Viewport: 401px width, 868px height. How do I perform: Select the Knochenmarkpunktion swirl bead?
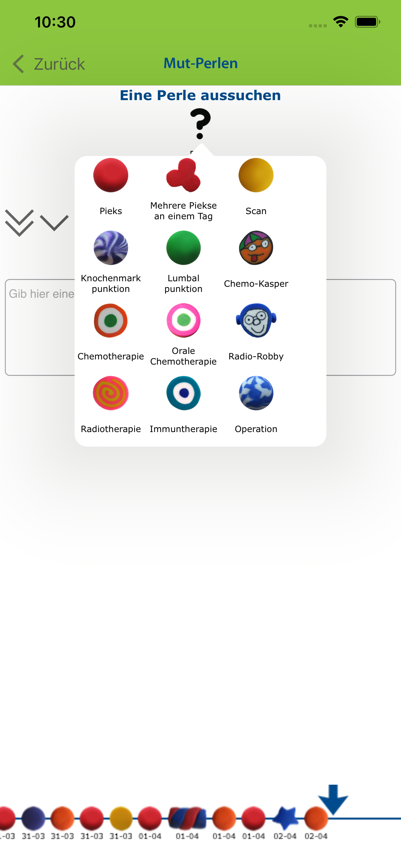point(110,248)
